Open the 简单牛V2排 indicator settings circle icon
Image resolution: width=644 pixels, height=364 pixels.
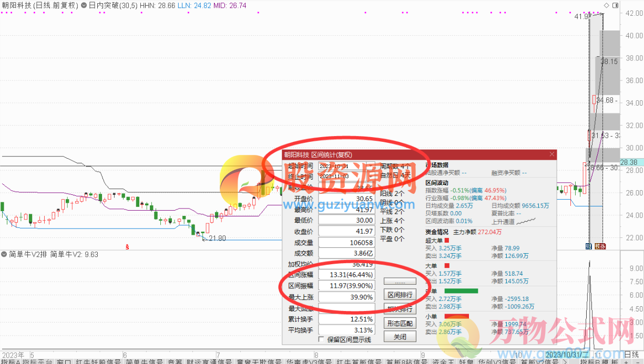pos(4,255)
